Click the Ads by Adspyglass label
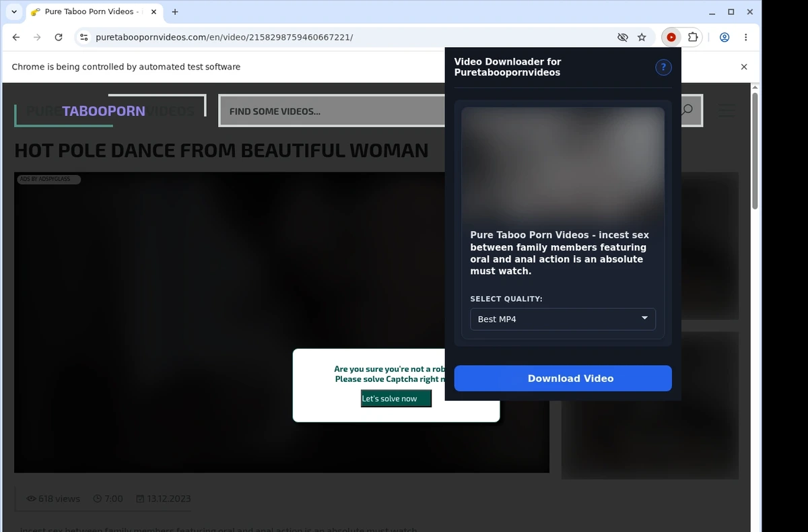The height and width of the screenshot is (532, 808). [48, 179]
